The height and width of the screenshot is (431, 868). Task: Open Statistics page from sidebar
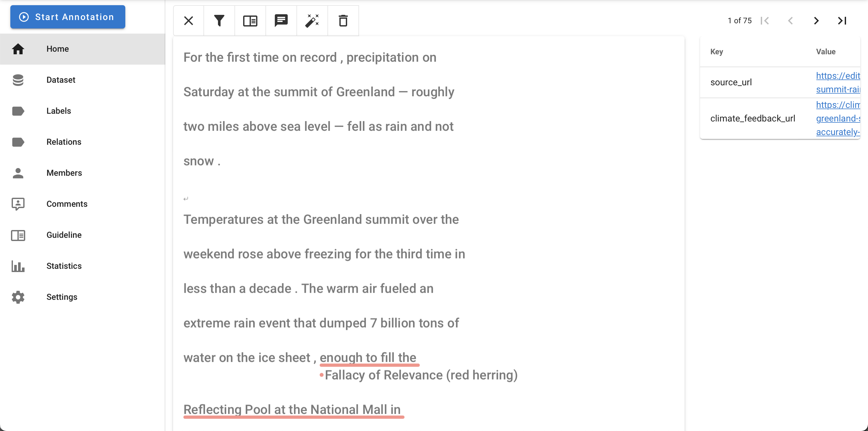tap(64, 266)
